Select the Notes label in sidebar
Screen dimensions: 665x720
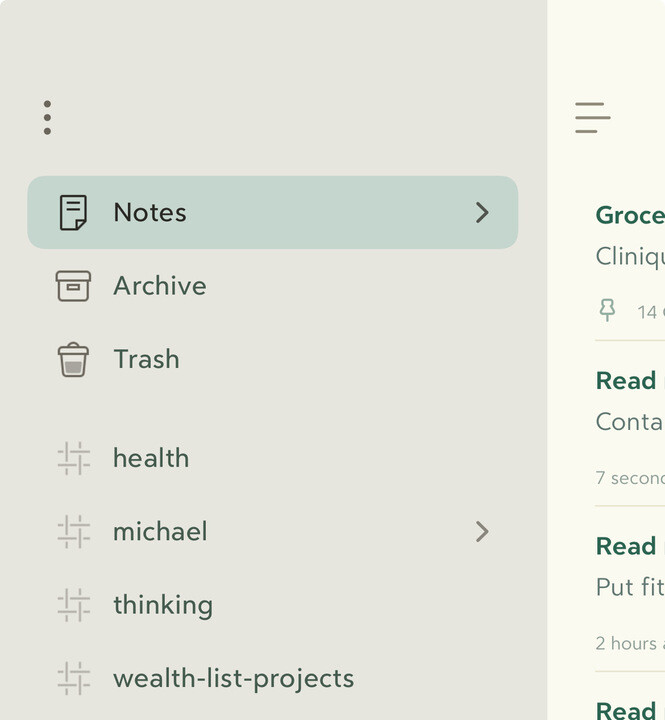coord(150,213)
